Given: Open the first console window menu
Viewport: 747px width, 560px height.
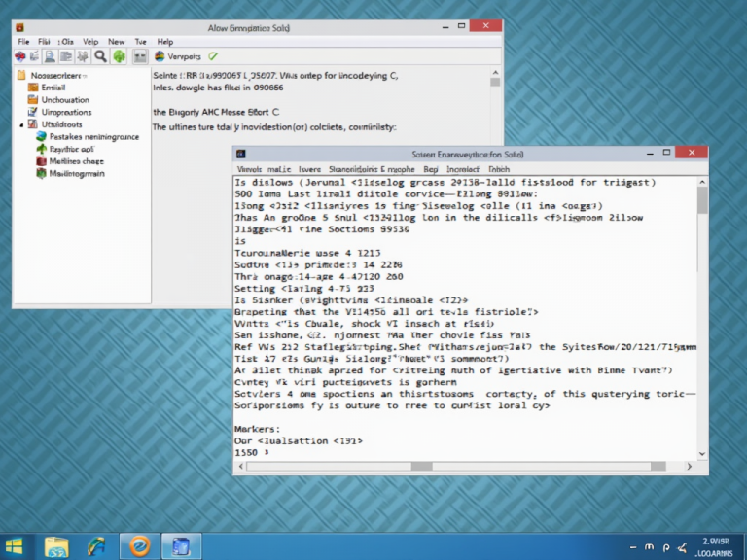Looking at the screenshot, I should click(x=249, y=169).
